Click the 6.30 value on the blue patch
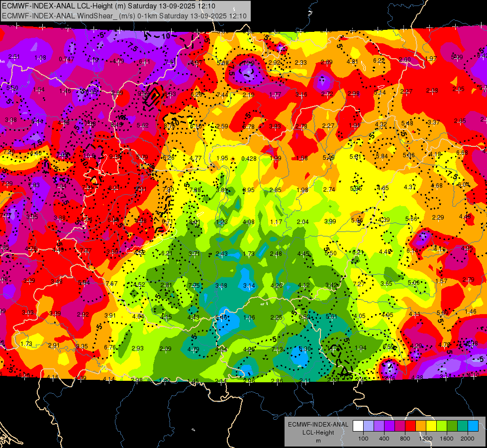This screenshot has height=448, width=487. click(x=304, y=349)
